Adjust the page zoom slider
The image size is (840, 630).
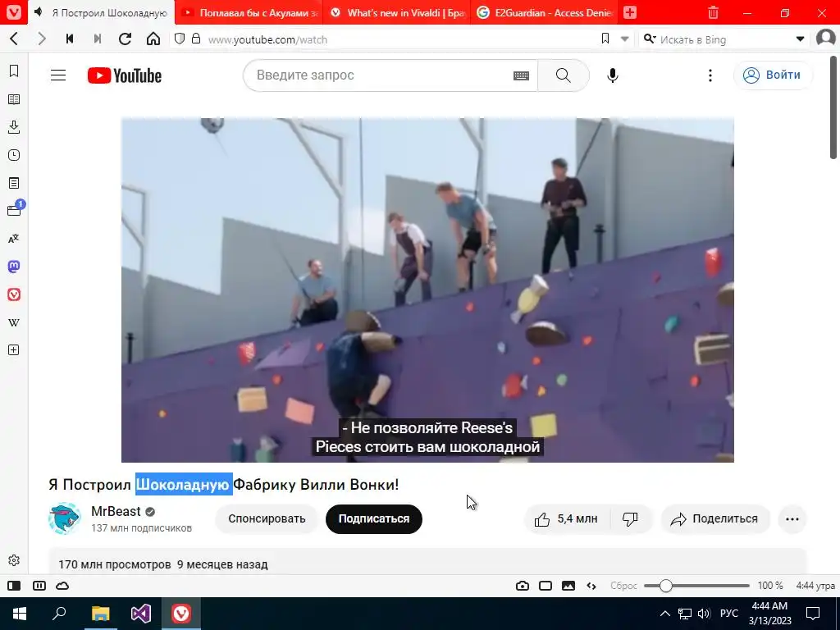(x=696, y=586)
